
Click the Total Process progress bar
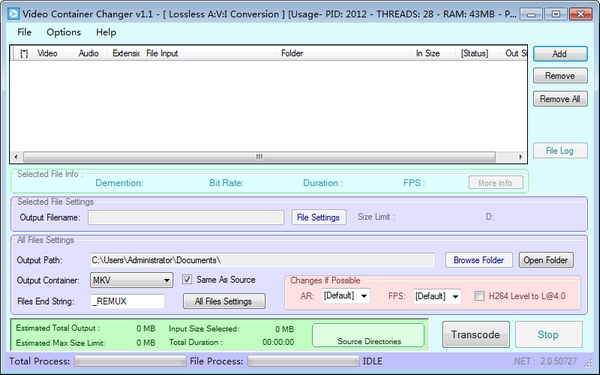(130, 361)
